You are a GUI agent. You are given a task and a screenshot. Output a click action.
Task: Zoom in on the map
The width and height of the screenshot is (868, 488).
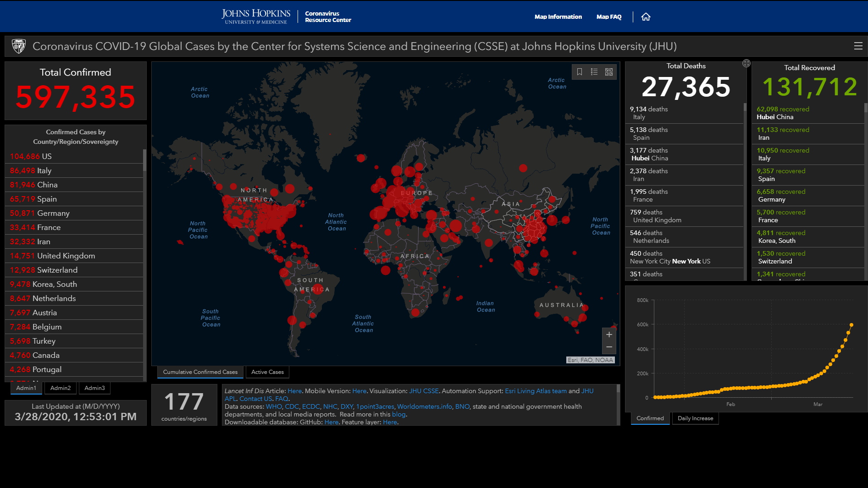point(609,334)
